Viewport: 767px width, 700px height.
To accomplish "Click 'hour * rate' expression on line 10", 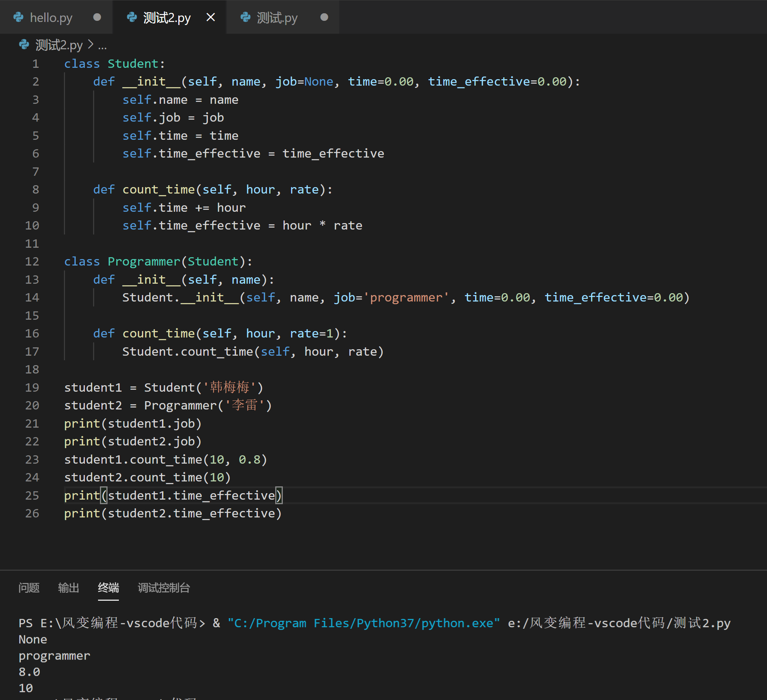I will tap(322, 225).
